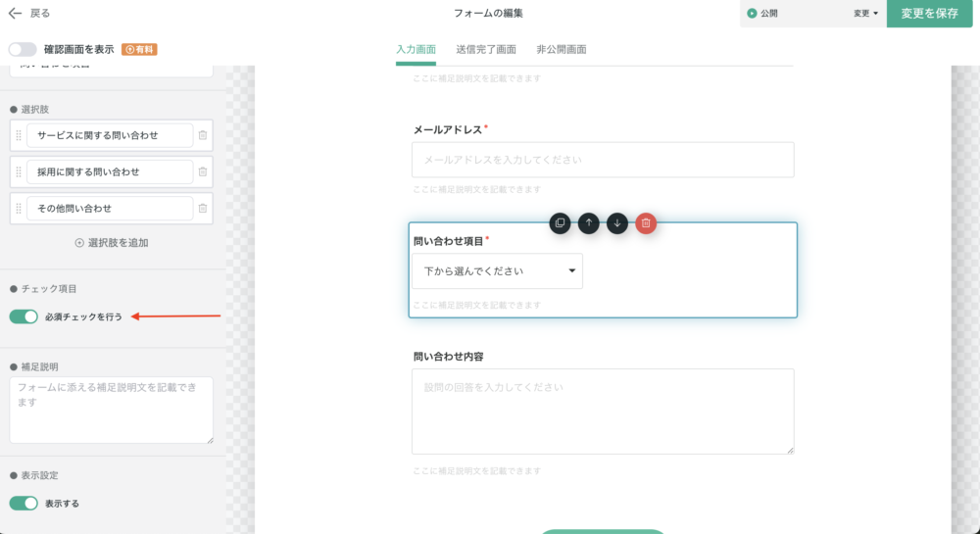This screenshot has width=980, height=534.
Task: Delete the サービスに関する問い合わせ option
Action: pyautogui.click(x=203, y=135)
